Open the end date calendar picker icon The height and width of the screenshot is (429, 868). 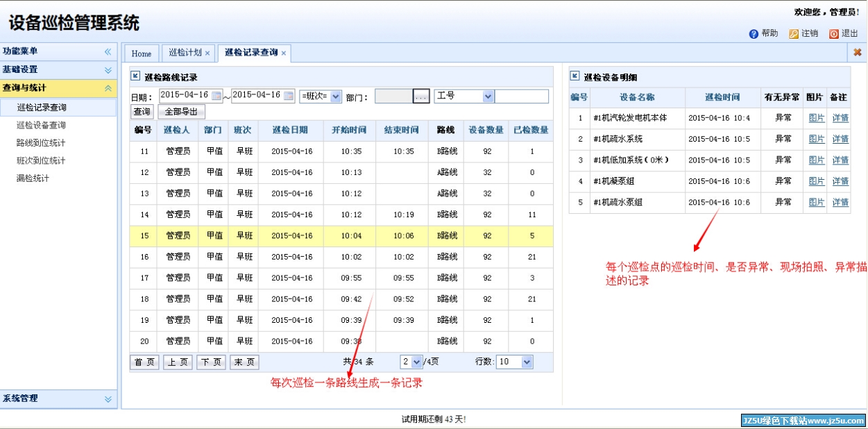tap(289, 96)
